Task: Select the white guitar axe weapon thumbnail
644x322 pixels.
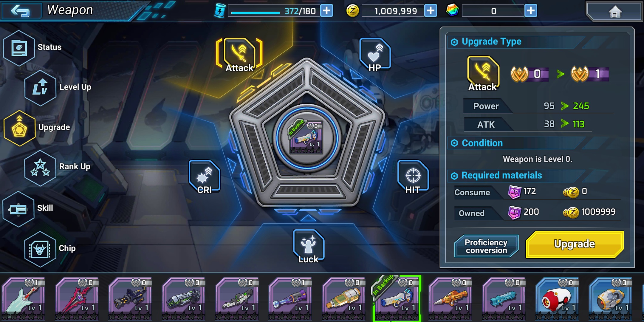Action: [24, 298]
